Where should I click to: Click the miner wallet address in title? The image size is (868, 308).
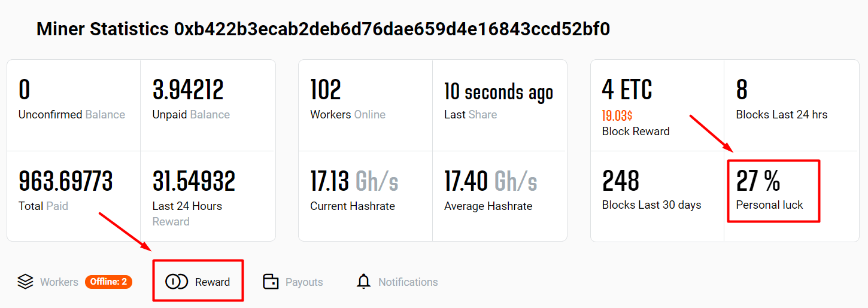391,29
